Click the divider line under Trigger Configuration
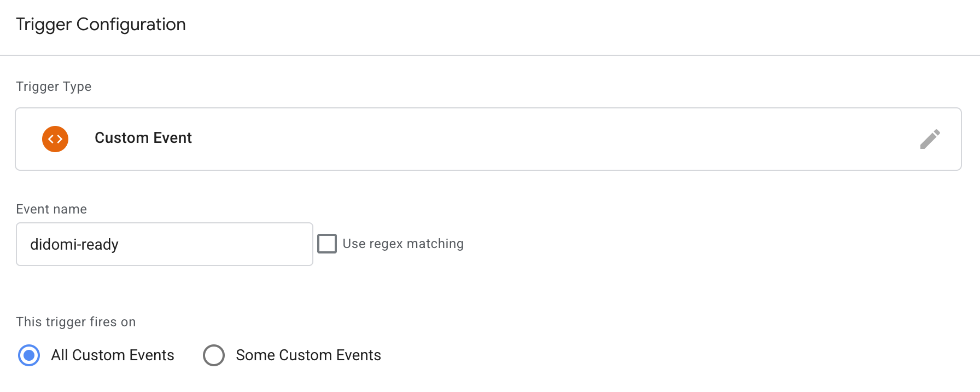980x392 pixels. (490, 55)
